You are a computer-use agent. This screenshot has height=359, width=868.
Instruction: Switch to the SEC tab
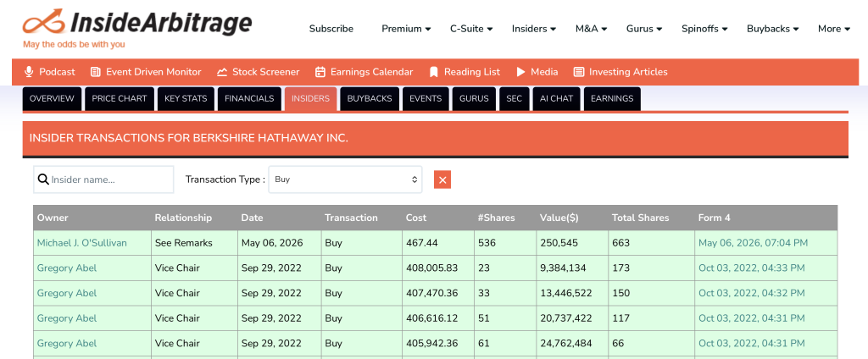tap(515, 99)
